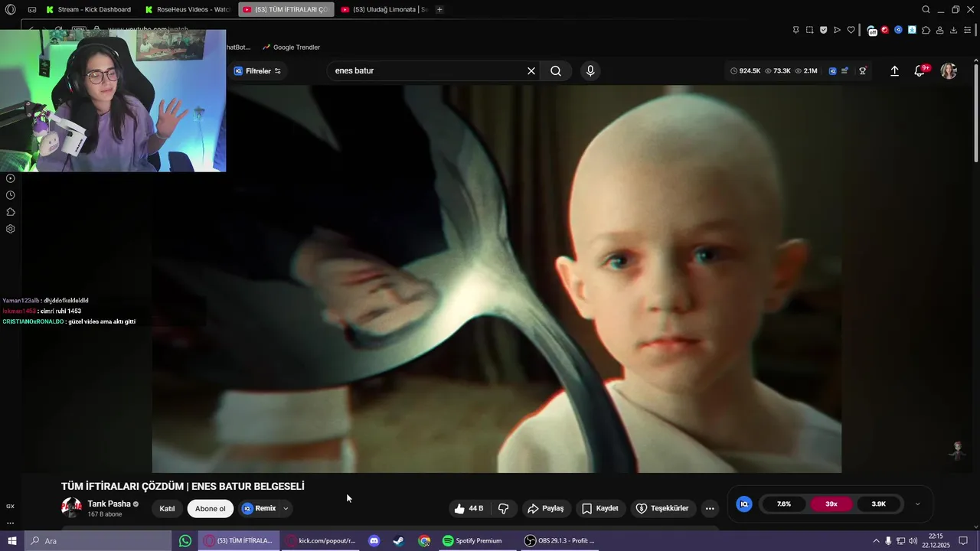
Task: Expand the vidIQ score panel chevron
Action: tap(917, 504)
